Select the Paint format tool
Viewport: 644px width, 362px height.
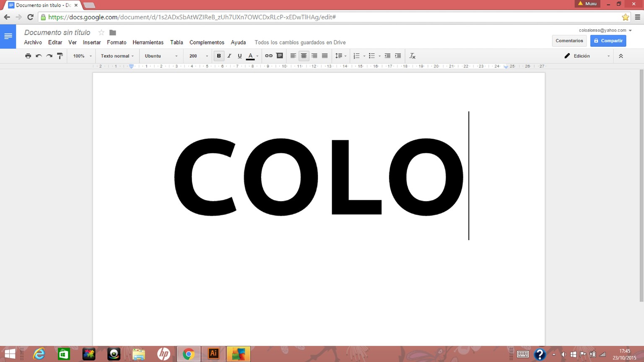(60, 56)
